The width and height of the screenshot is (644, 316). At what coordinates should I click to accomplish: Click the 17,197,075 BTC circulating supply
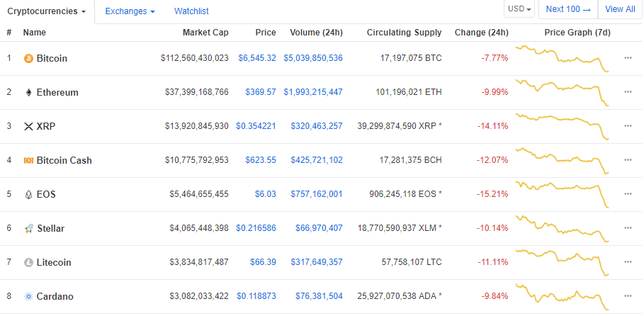coord(411,58)
